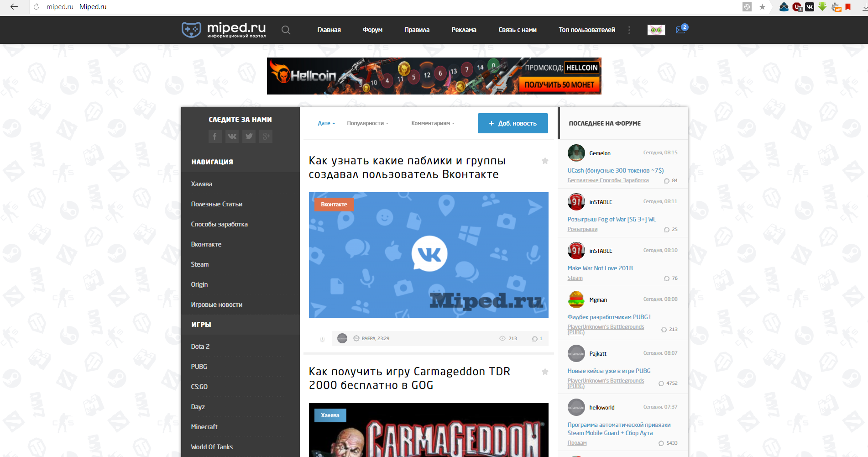The image size is (868, 457).
Task: Open the VK browser extension icon
Action: (810, 7)
